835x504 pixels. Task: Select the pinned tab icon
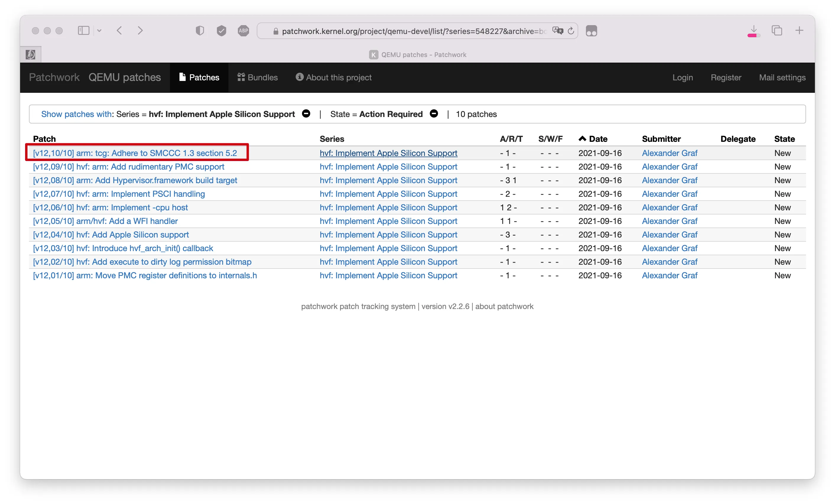(30, 54)
